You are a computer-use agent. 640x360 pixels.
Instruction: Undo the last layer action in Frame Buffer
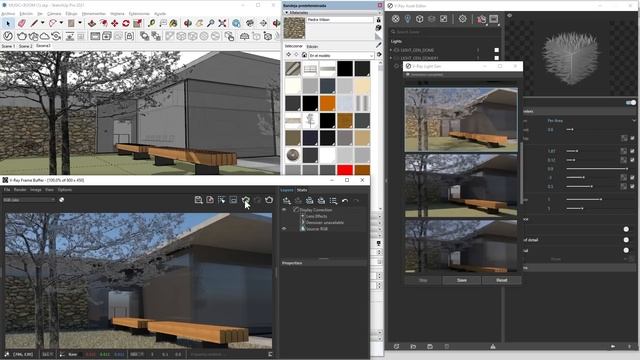(x=345, y=200)
